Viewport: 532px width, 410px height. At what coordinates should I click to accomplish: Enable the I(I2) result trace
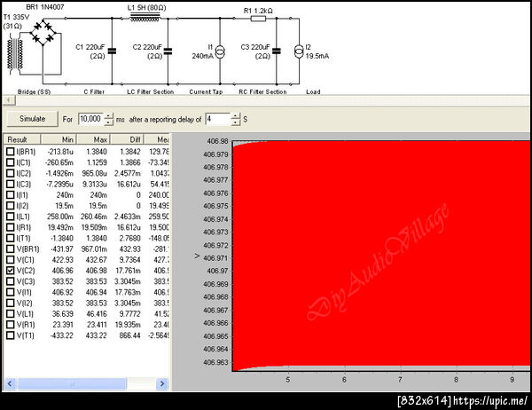click(x=11, y=206)
